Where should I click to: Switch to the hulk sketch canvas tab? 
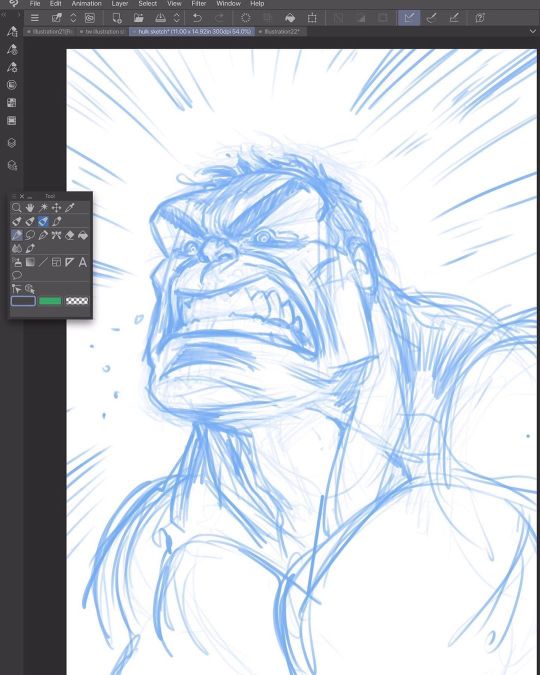(x=192, y=32)
